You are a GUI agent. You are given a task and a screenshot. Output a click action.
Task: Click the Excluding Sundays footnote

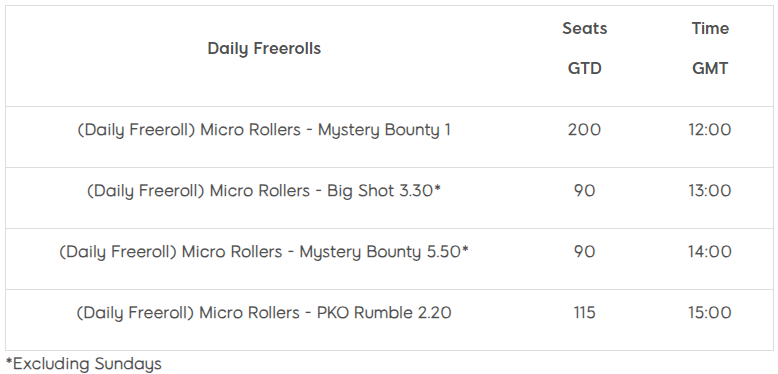(x=84, y=364)
